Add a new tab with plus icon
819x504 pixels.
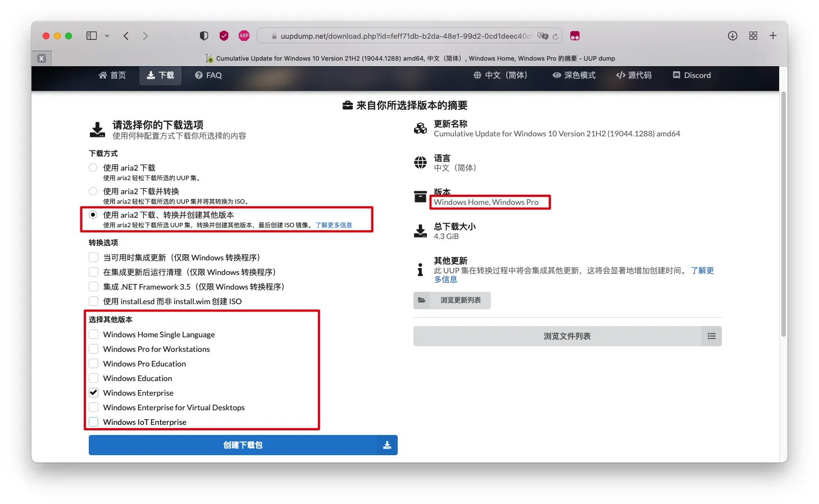click(773, 36)
